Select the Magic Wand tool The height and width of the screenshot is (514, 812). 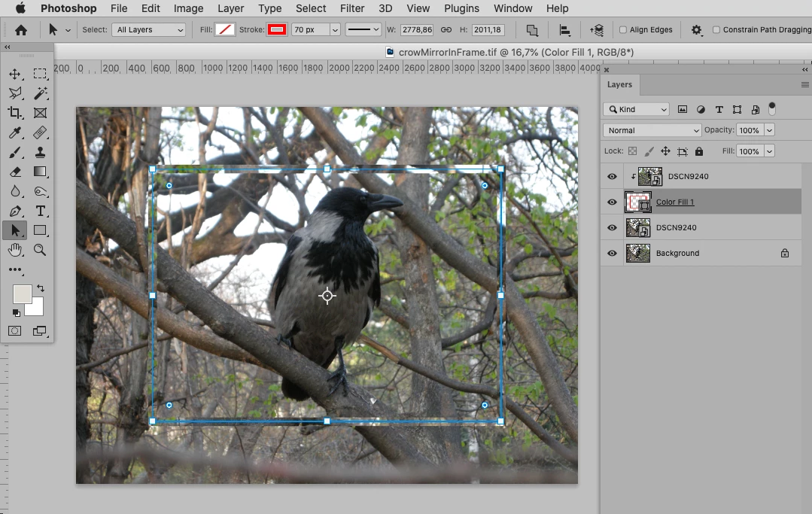coord(40,93)
